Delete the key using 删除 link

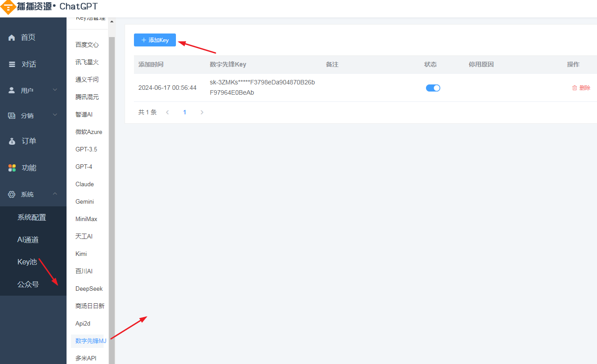(584, 88)
